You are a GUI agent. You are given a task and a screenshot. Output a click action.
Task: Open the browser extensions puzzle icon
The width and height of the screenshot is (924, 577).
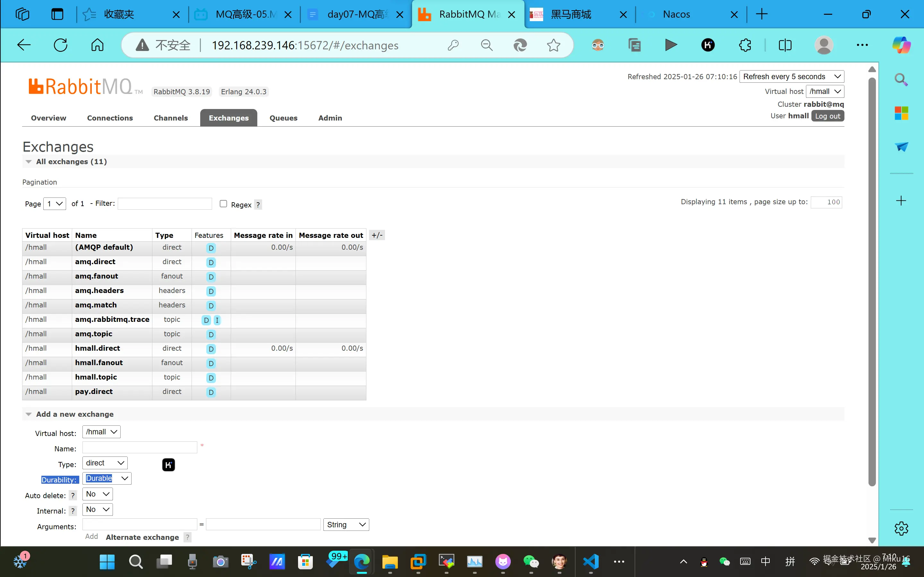[745, 45]
